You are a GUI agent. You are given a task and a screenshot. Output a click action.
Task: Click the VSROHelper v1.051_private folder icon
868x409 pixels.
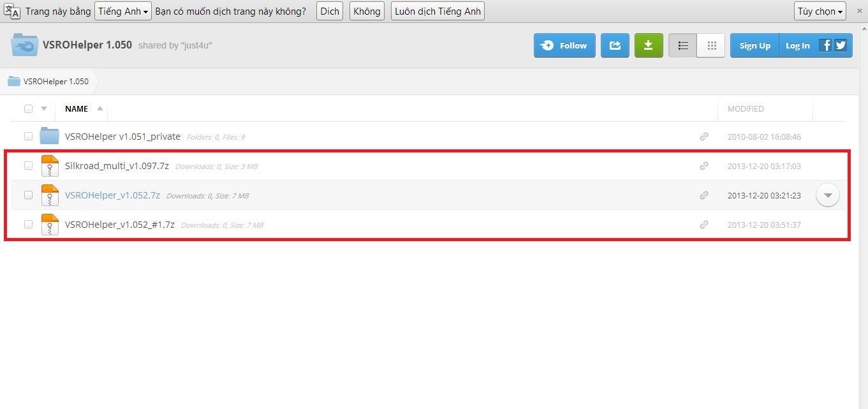click(49, 136)
